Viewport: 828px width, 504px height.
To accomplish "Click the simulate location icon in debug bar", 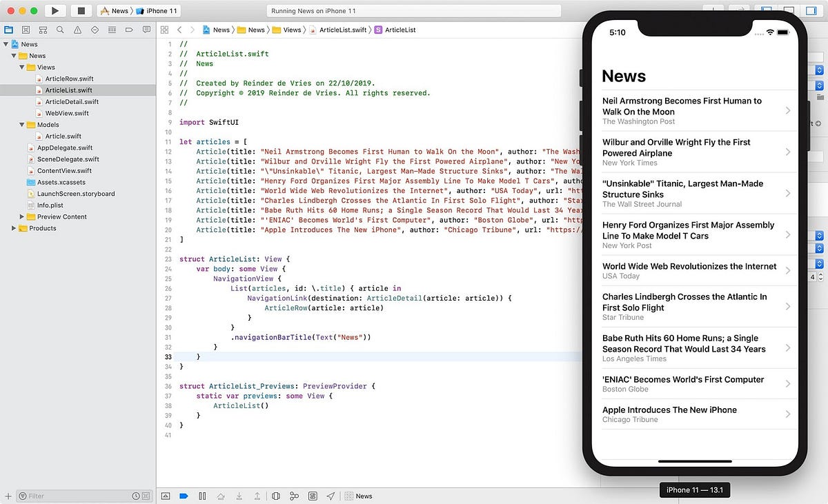I will point(332,496).
